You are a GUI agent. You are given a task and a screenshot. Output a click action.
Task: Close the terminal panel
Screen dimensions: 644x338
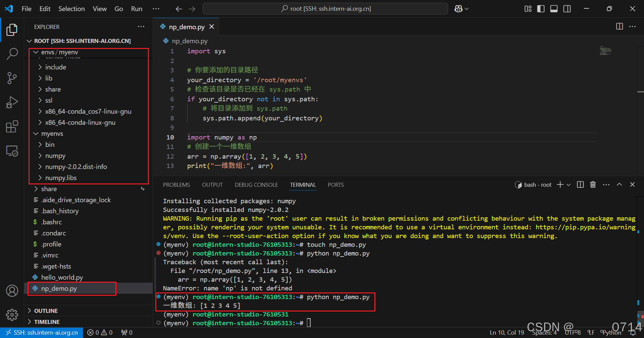632,184
